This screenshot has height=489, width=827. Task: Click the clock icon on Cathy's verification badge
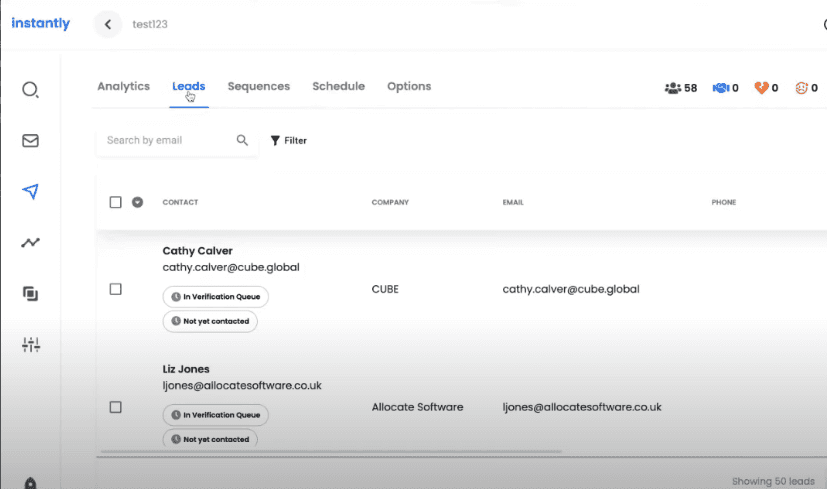tap(176, 296)
